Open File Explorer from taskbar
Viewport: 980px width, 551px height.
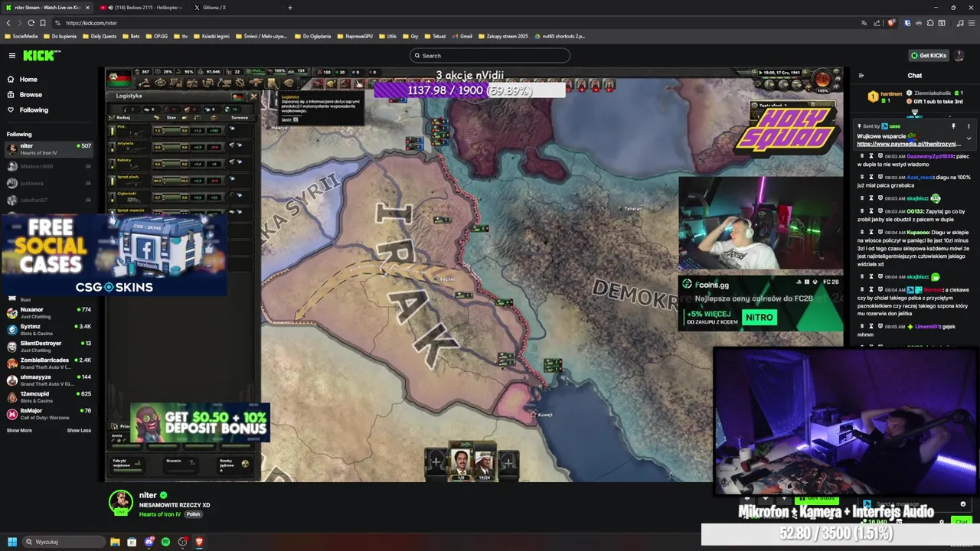click(115, 542)
